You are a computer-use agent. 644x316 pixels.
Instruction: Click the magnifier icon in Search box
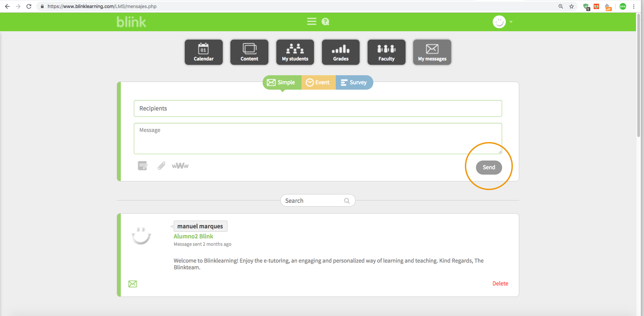pos(347,201)
